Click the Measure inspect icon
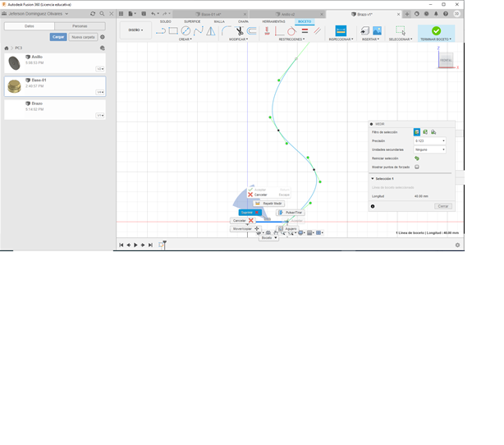 pyautogui.click(x=341, y=31)
